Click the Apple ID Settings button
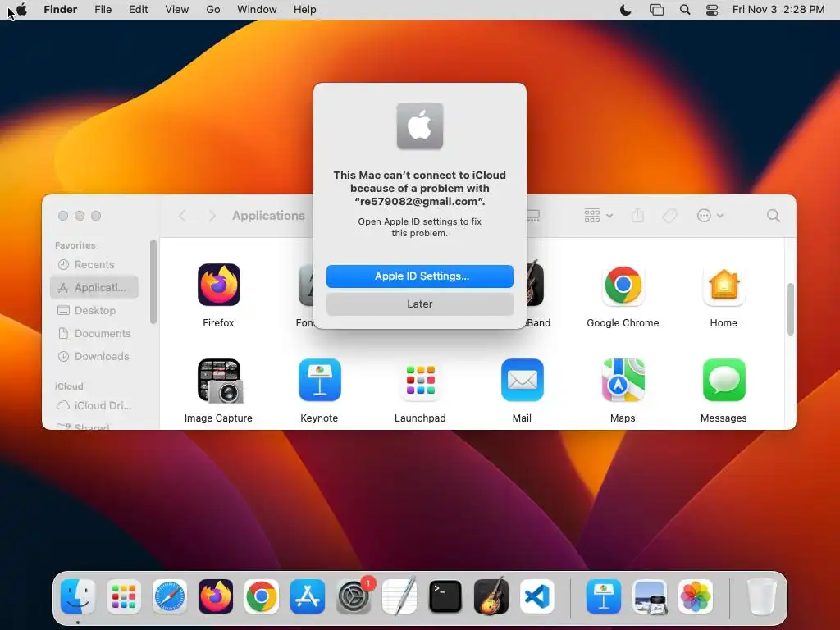Image resolution: width=840 pixels, height=630 pixels. pos(419,276)
